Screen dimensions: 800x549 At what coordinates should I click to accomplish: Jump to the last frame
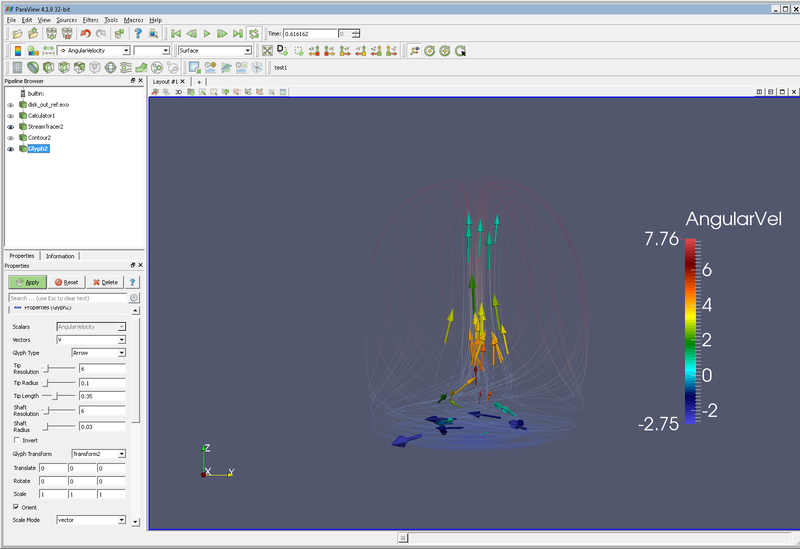(x=238, y=34)
